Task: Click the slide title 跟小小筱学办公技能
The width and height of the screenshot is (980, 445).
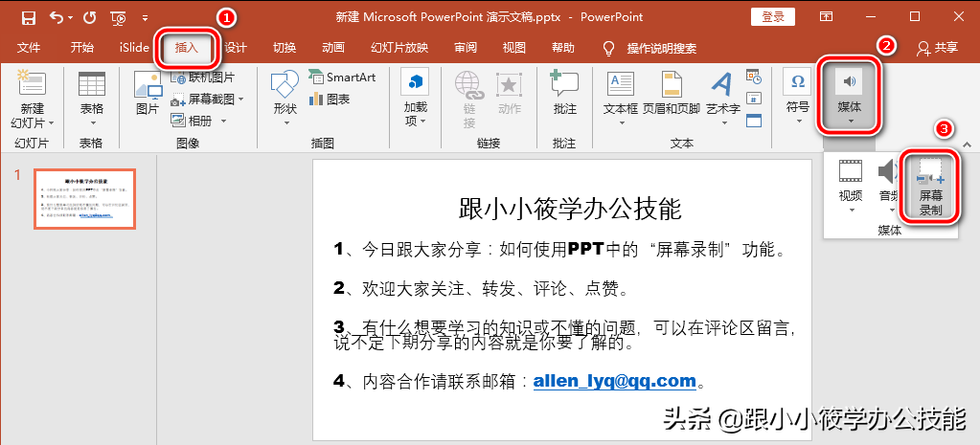Action: tap(570, 210)
